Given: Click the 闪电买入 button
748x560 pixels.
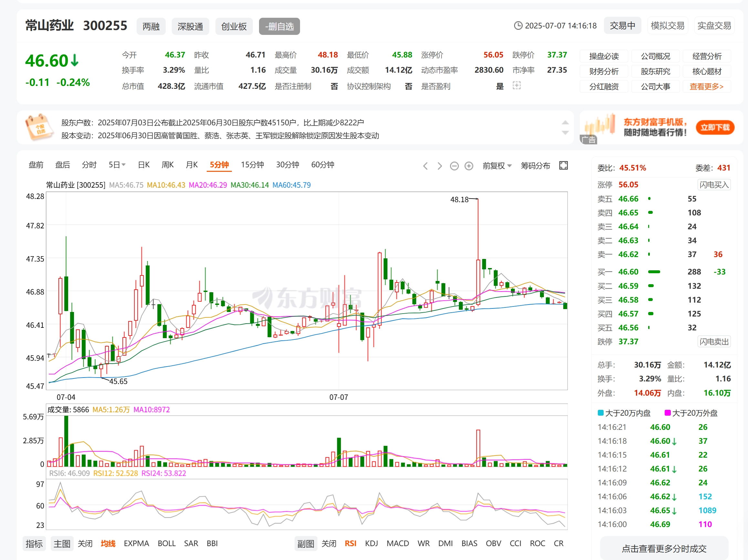Looking at the screenshot, I should 714,185.
